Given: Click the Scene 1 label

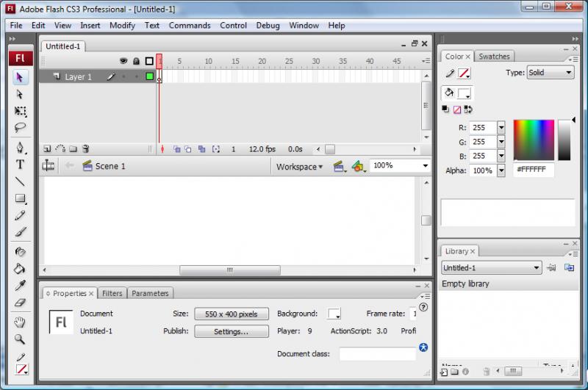Looking at the screenshot, I should [x=110, y=166].
